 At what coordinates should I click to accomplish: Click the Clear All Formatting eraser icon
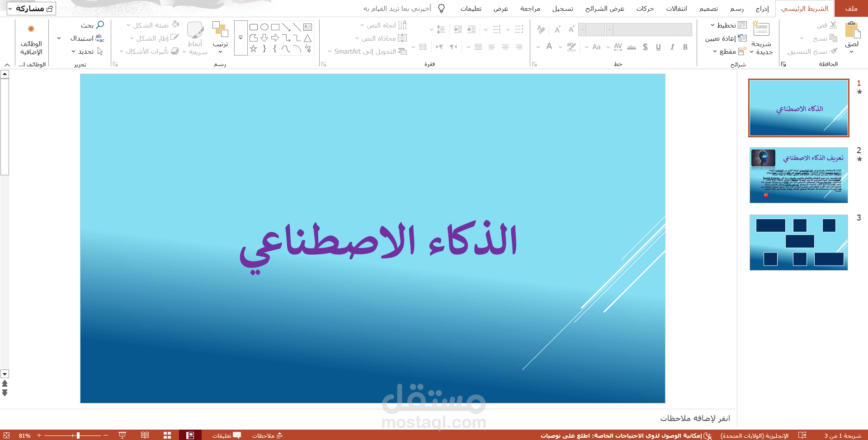(541, 29)
